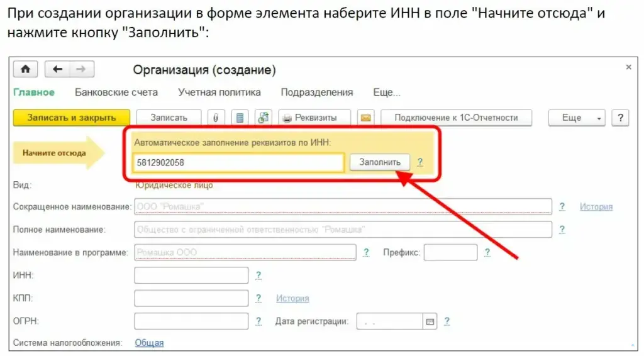
Task: Show hint for КПП field
Action: click(x=258, y=298)
